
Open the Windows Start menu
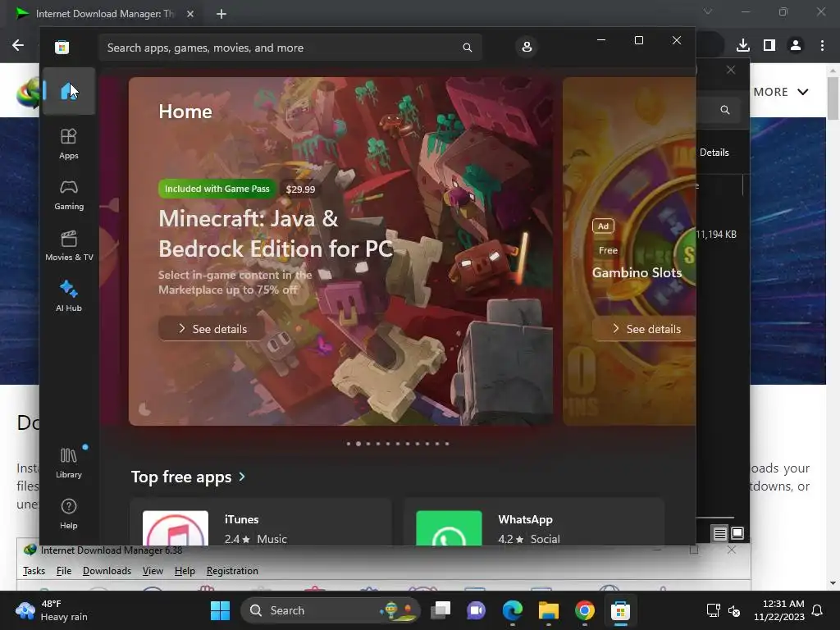[220, 610]
